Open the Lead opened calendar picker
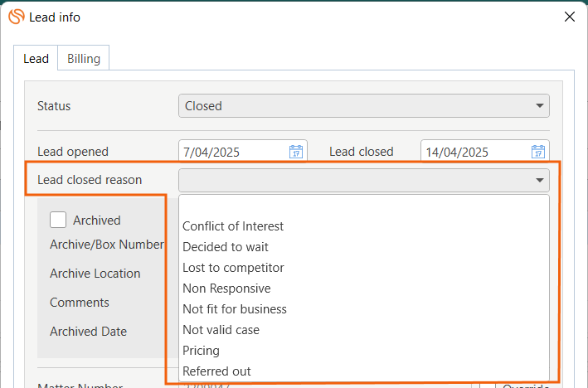Viewport: 588px width, 388px height. pos(296,152)
